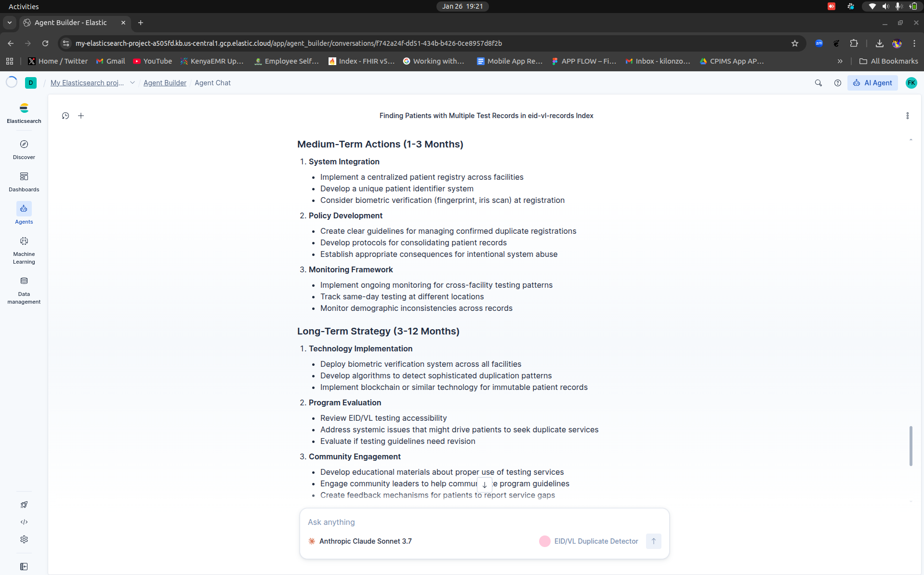Open the Zoom extension icon
This screenshot has width=924, height=575.
click(819, 43)
